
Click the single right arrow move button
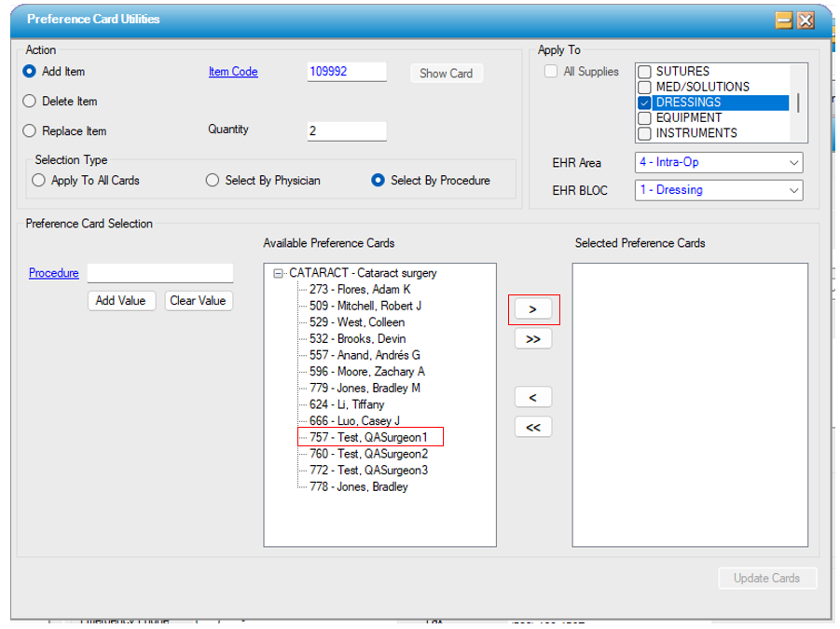pyautogui.click(x=532, y=309)
